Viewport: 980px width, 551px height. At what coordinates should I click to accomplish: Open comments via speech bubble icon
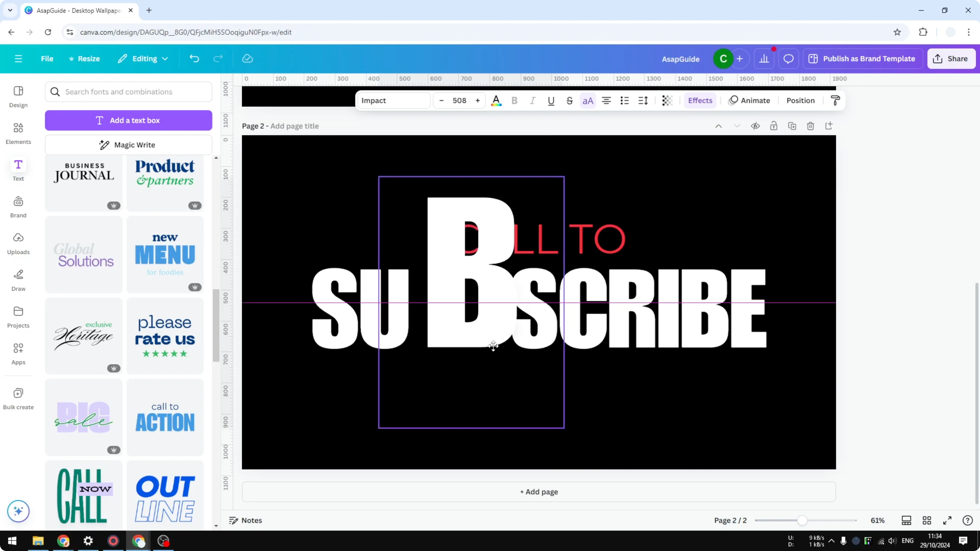coord(788,59)
